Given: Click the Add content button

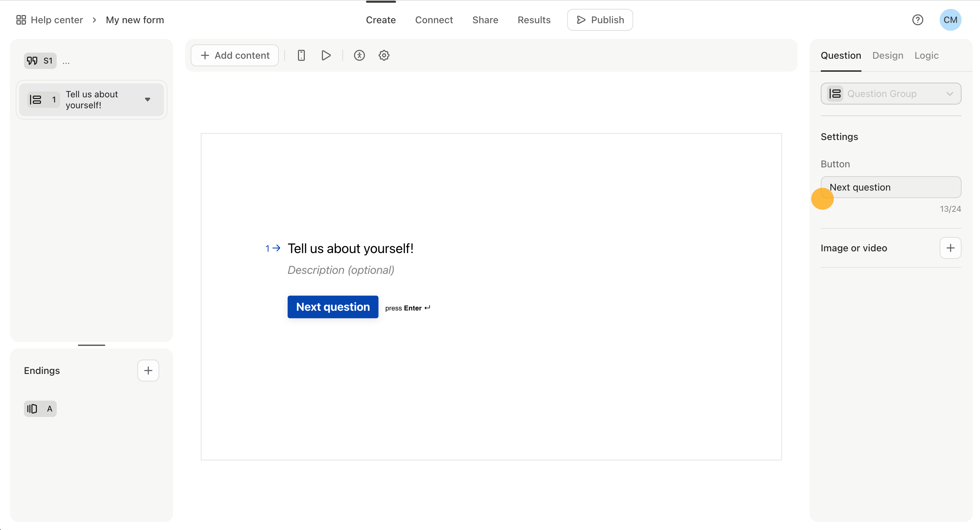Looking at the screenshot, I should tap(234, 55).
